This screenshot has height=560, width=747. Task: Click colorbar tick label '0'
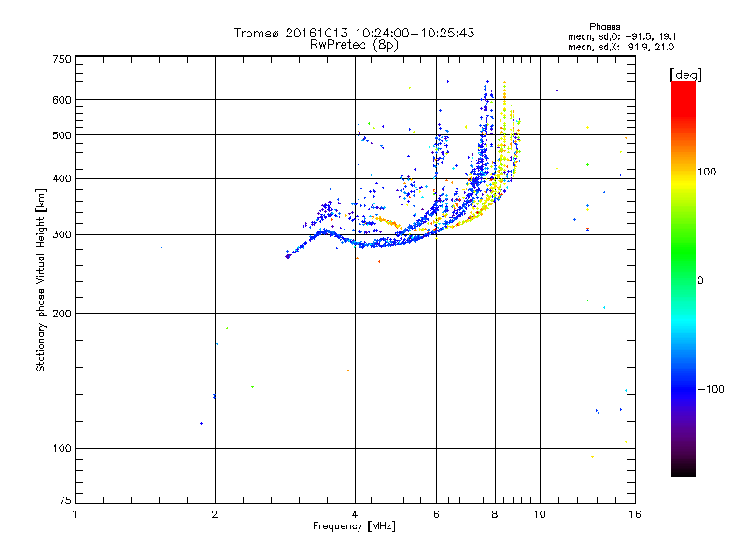(x=699, y=281)
